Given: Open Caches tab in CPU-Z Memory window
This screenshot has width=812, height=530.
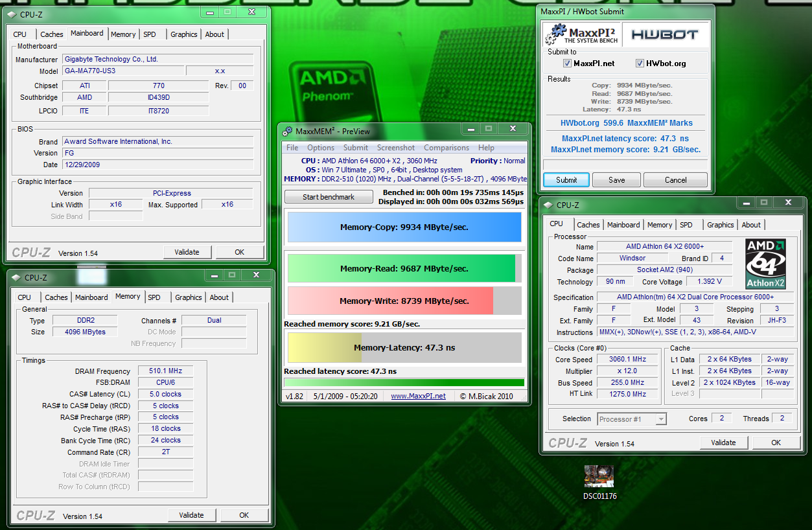Looking at the screenshot, I should (x=56, y=297).
